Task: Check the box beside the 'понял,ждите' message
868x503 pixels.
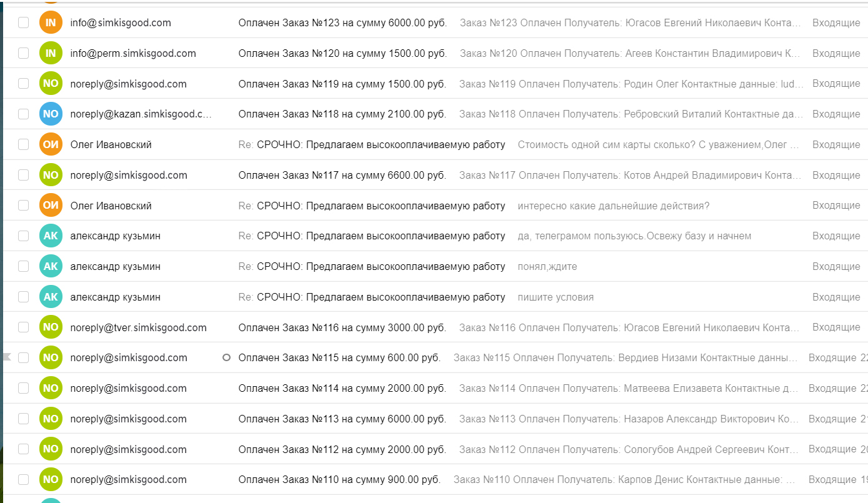Action: click(x=23, y=267)
